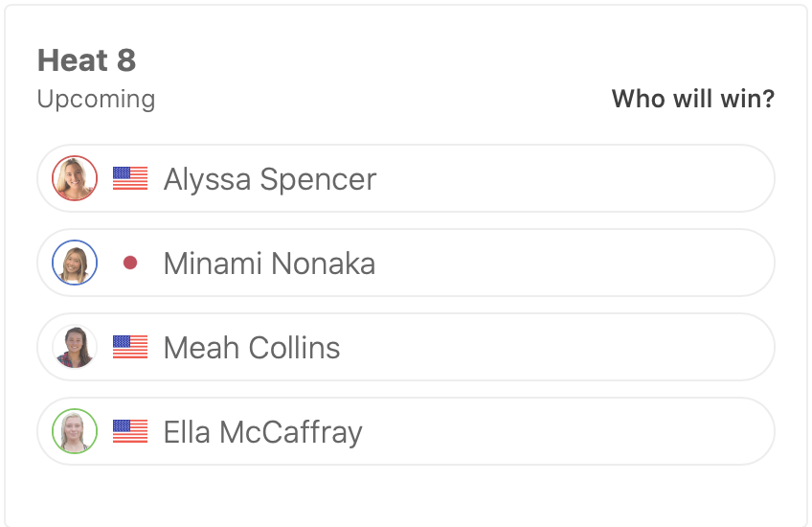Click the Japan flag beside Minami Nonaka
This screenshot has width=812, height=527.
pos(130,263)
